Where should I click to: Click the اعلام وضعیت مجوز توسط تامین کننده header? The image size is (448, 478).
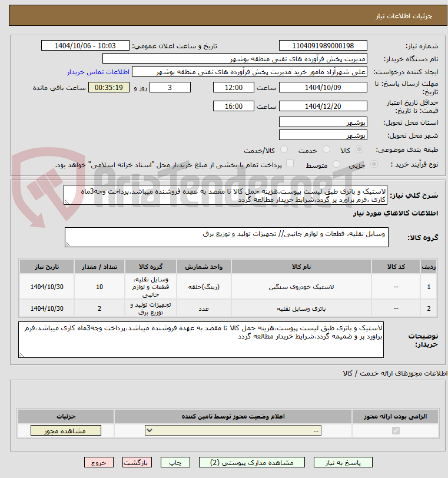pyautogui.click(x=233, y=416)
